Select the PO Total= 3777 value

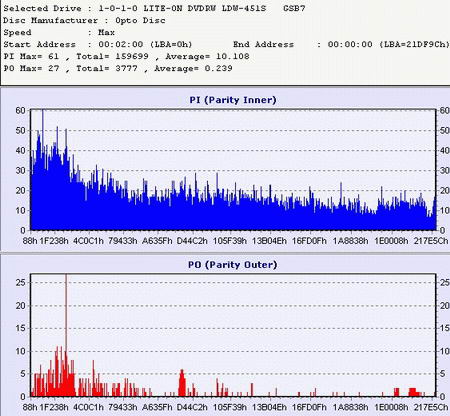[107, 68]
